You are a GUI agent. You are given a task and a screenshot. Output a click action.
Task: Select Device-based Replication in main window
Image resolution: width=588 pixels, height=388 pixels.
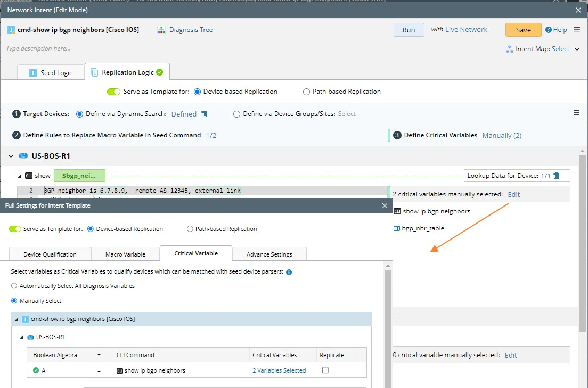[x=197, y=92]
